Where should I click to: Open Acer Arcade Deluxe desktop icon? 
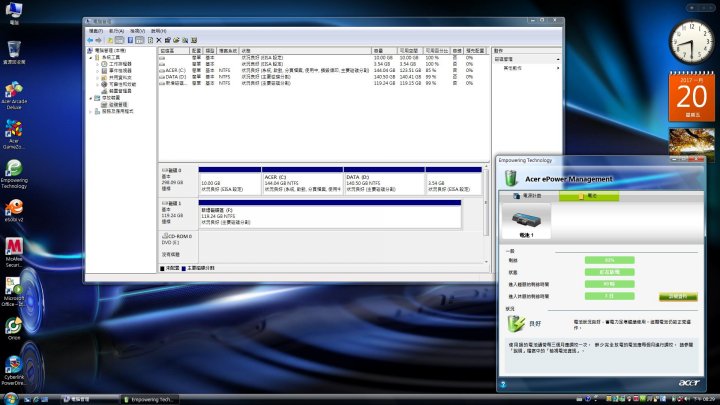(14, 95)
